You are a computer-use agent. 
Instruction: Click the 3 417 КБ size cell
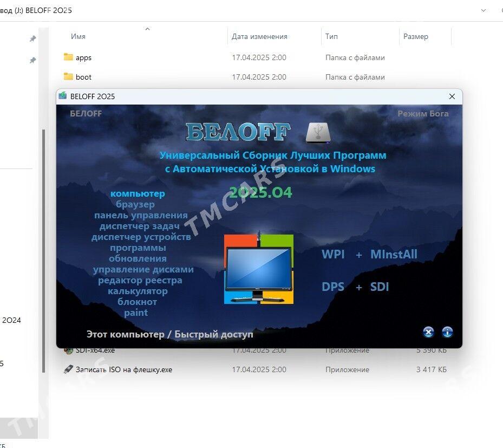pyautogui.click(x=432, y=369)
